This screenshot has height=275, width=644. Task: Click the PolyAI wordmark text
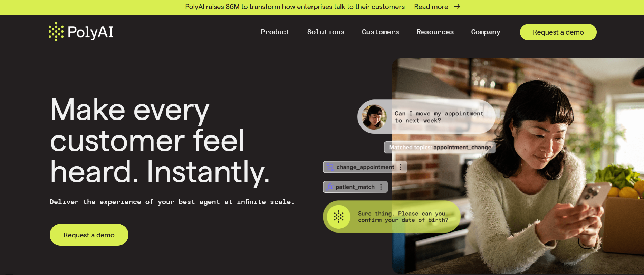tap(90, 32)
